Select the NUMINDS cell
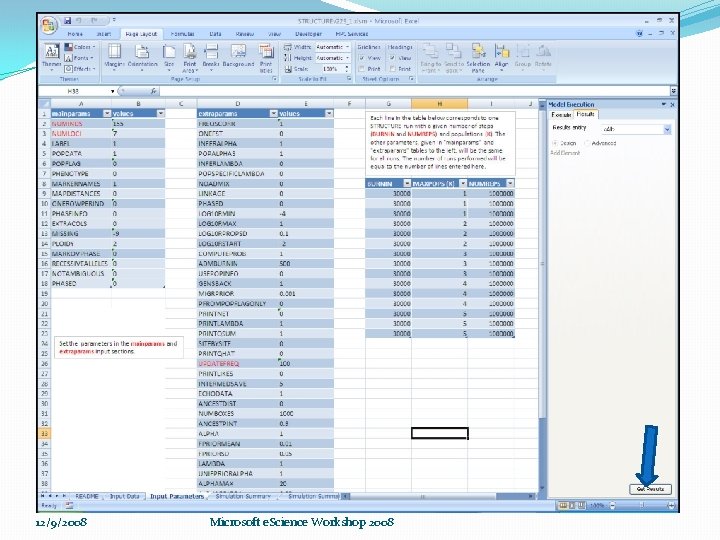 [x=81, y=124]
